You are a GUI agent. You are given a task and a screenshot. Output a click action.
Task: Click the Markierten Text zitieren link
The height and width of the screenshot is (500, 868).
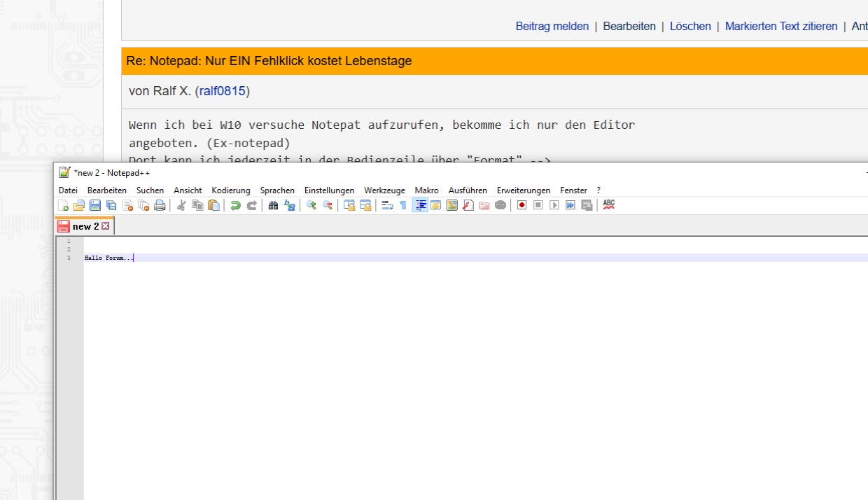tap(781, 27)
